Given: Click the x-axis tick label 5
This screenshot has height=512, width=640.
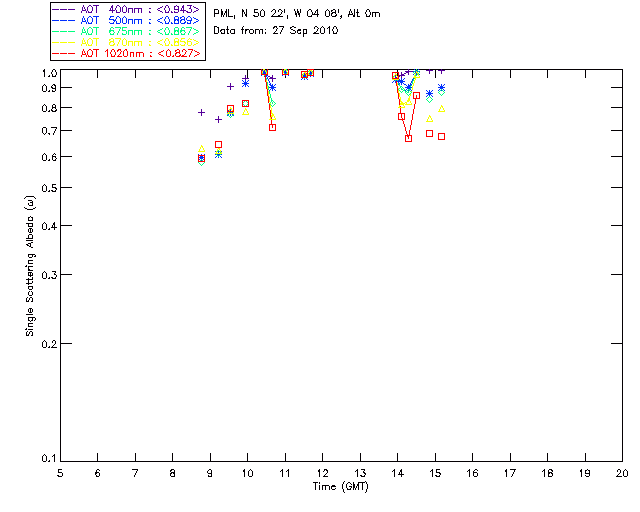Looking at the screenshot, I should 60,473.
